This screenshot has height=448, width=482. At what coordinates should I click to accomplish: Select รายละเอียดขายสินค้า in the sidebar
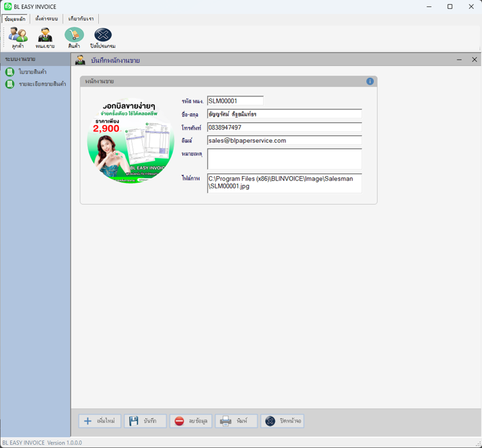coord(42,84)
